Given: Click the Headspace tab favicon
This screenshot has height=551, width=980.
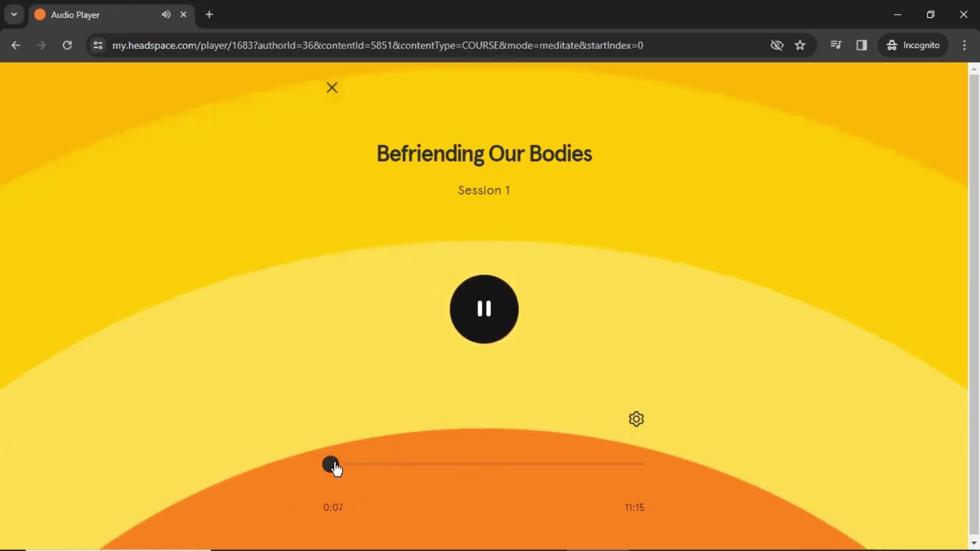Looking at the screenshot, I should pos(40,14).
